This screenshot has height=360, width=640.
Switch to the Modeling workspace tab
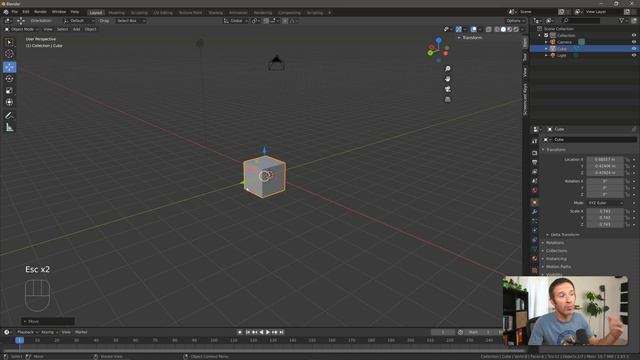(116, 13)
